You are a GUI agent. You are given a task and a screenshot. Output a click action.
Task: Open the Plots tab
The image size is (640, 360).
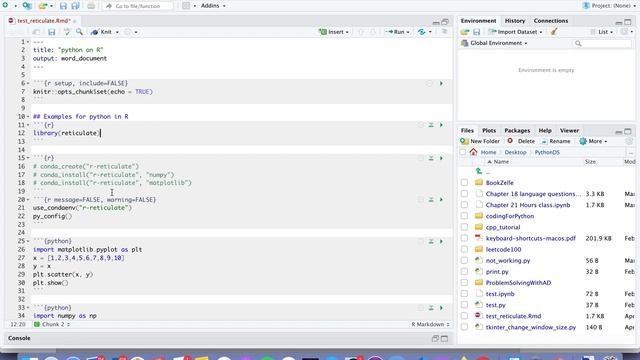point(489,131)
